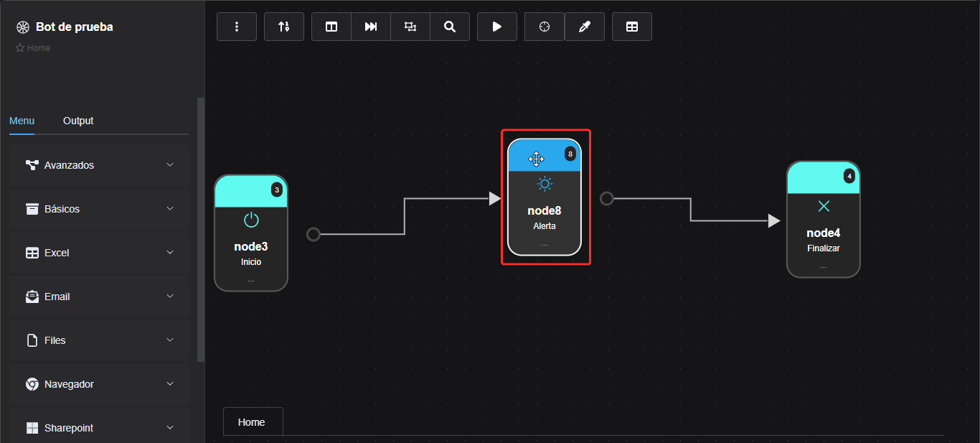
Task: Select the node4 title text
Action: coord(824,233)
